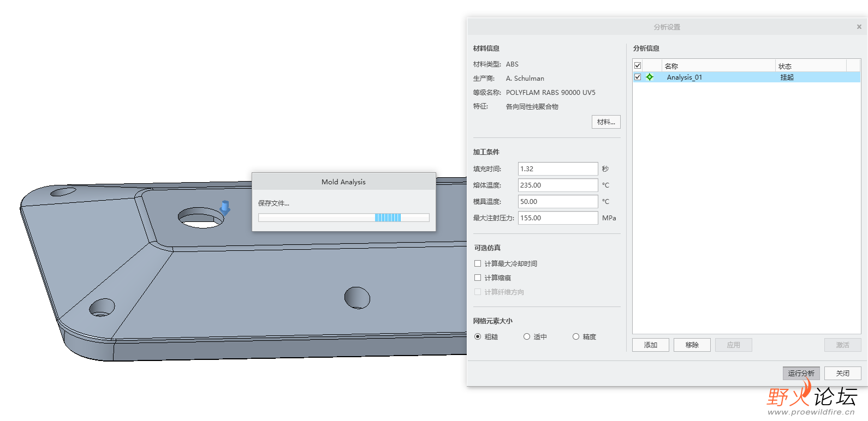The image size is (868, 421).
Task: Open the 材料... material selection button
Action: point(606,122)
